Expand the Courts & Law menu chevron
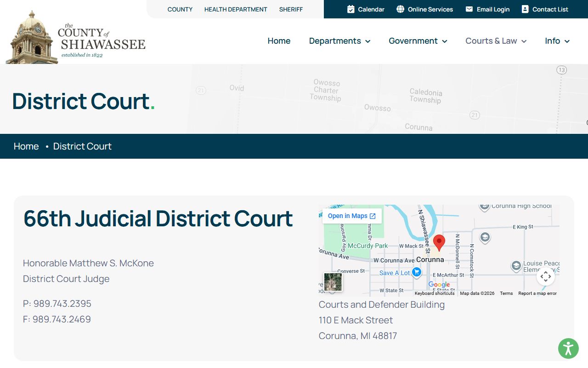 tap(524, 41)
